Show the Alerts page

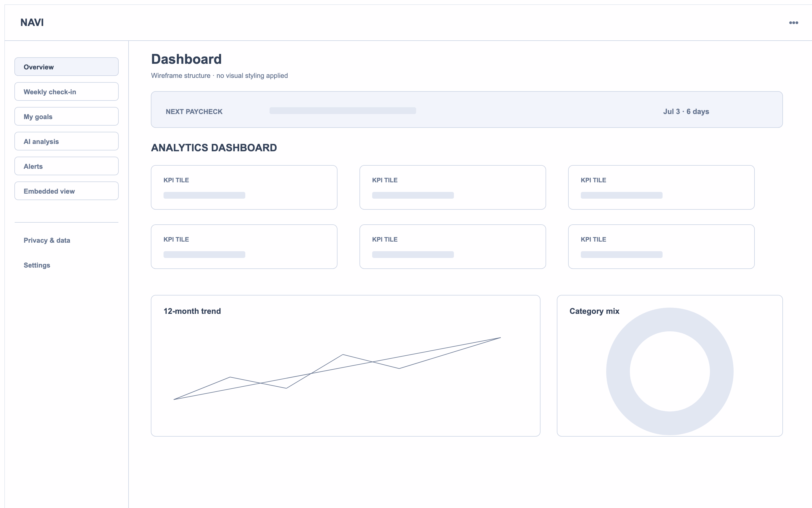[67, 166]
